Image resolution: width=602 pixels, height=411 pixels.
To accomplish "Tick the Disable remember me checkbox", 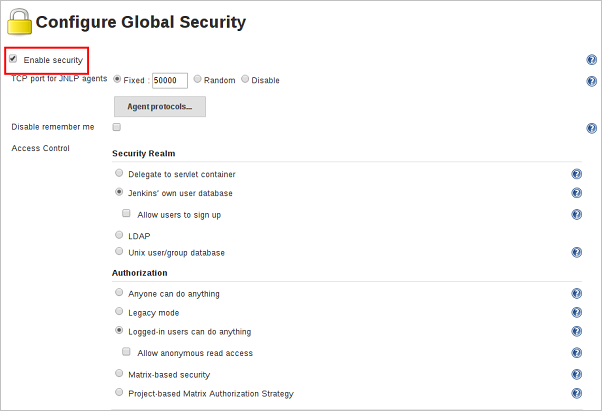I will (x=117, y=127).
